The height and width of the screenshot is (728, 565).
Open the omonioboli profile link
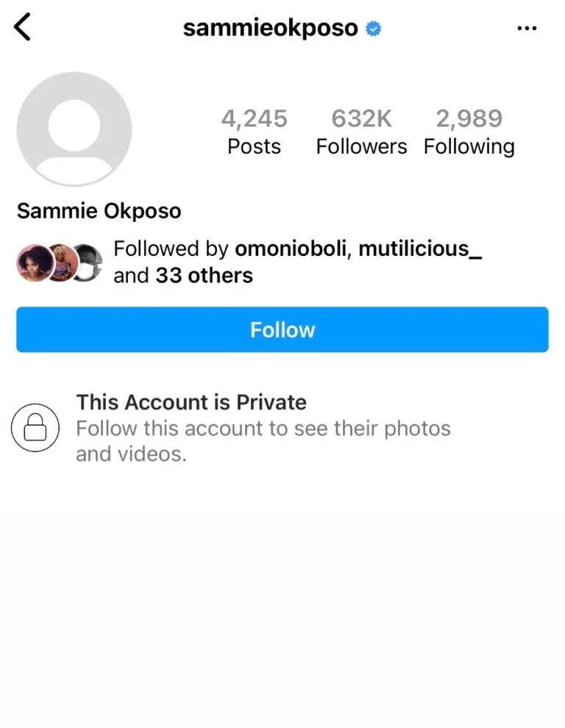293,249
